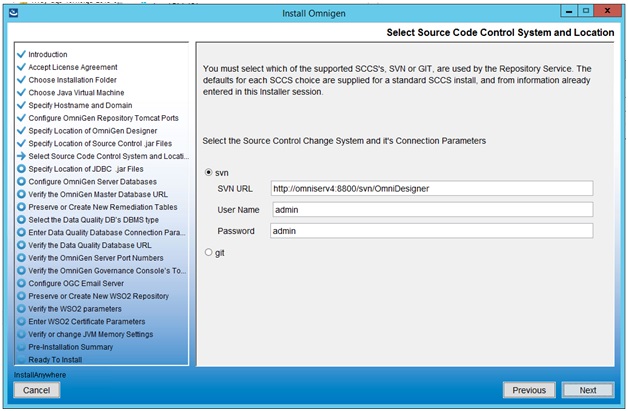Image resolution: width=628 pixels, height=411 pixels.
Task: Click circle icon beside Ready To Install
Action: 22,359
